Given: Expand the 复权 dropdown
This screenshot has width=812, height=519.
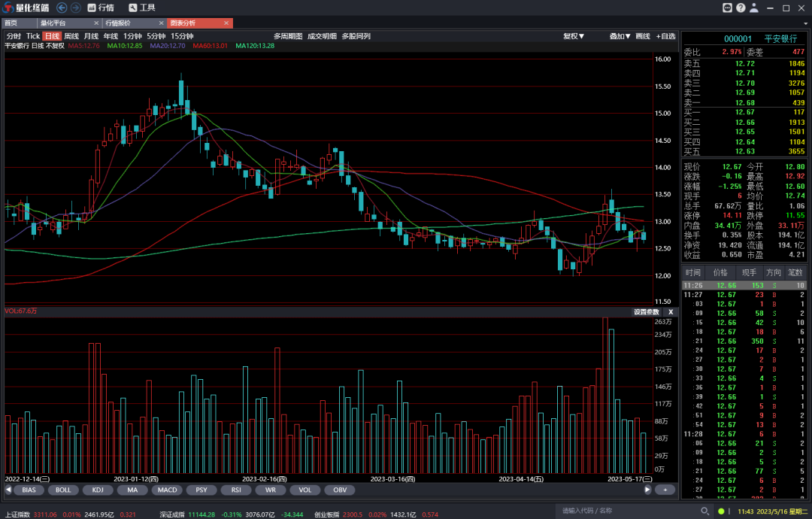Looking at the screenshot, I should (574, 36).
